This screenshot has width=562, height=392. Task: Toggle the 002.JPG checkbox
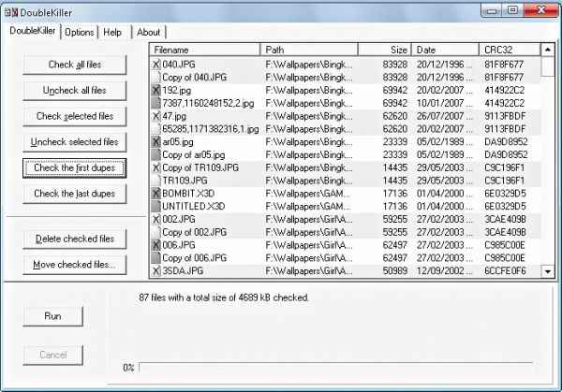point(155,219)
